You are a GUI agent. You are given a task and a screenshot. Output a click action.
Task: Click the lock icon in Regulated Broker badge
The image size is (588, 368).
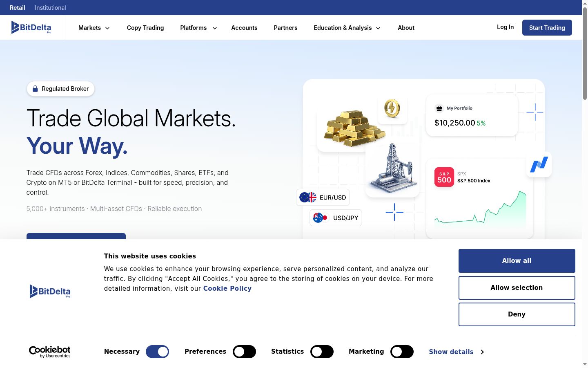(35, 89)
